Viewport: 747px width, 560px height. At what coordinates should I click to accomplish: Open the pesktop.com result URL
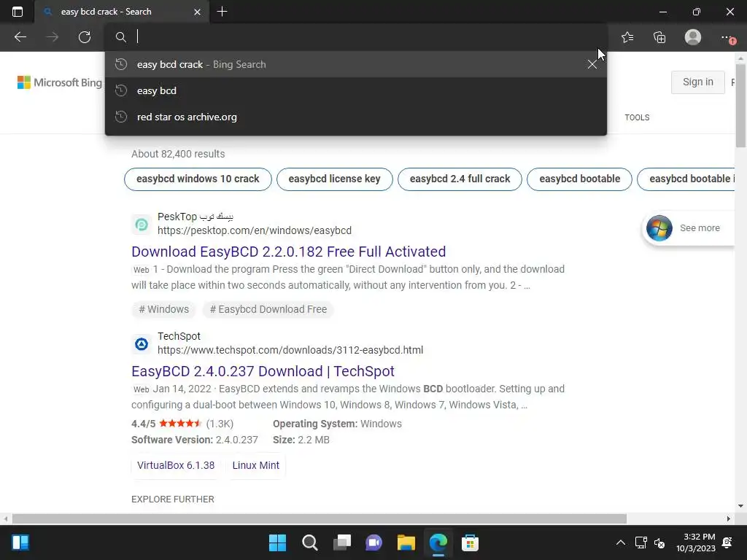255,230
